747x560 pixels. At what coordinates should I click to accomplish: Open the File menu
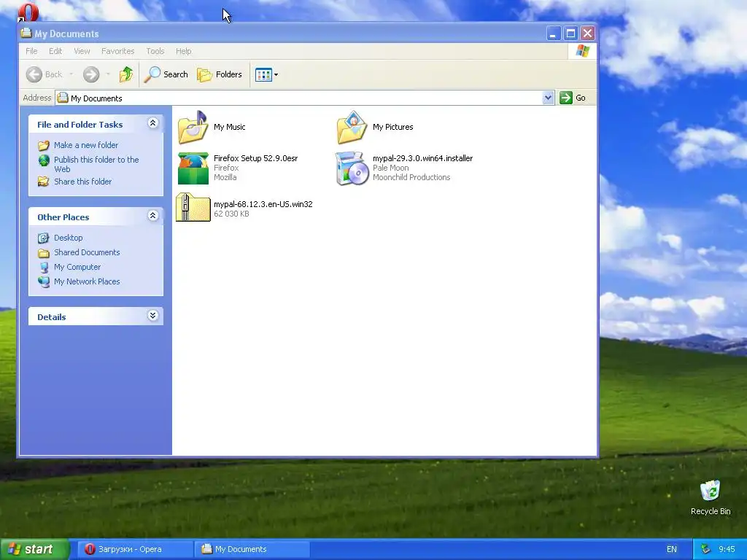[x=31, y=51]
